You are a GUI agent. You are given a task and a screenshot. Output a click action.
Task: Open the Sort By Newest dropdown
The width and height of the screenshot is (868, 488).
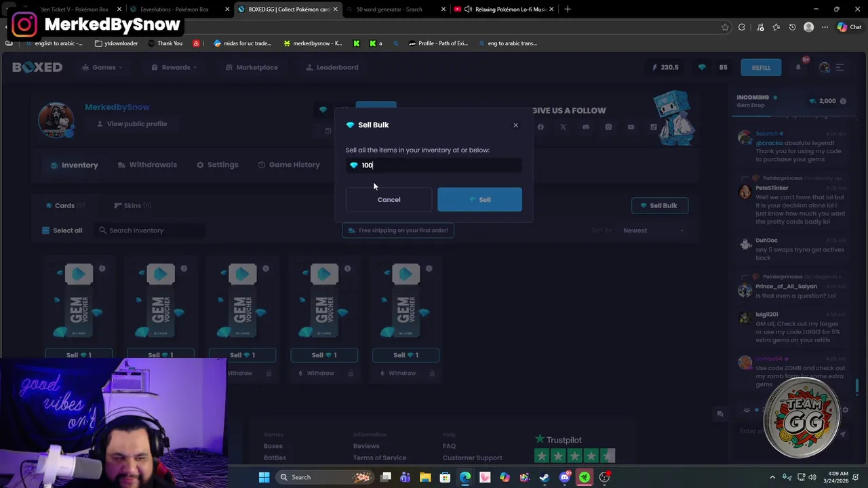tap(654, 230)
